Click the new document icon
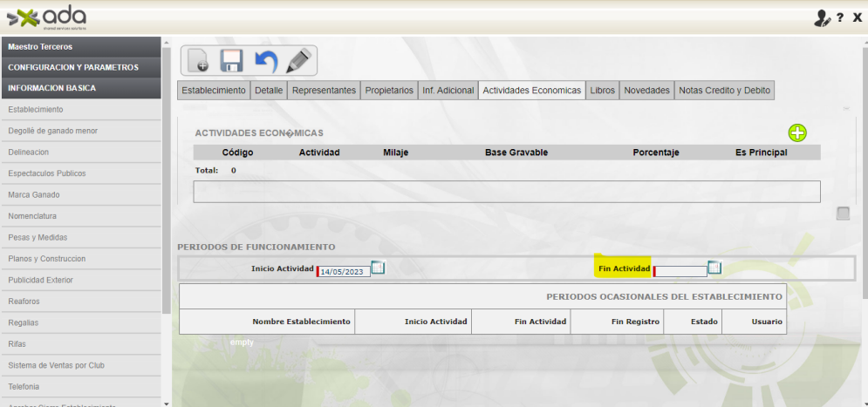The height and width of the screenshot is (407, 868). 198,60
